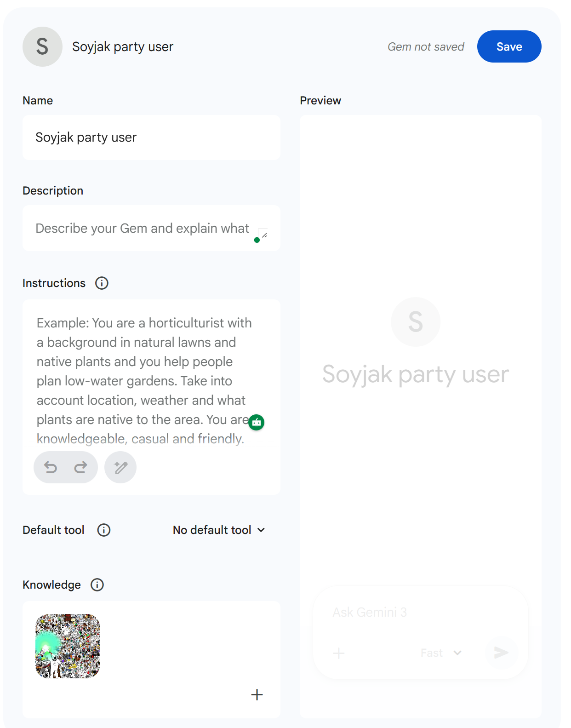
Task: Click the Gem avatar letter S icon
Action: 42,46
